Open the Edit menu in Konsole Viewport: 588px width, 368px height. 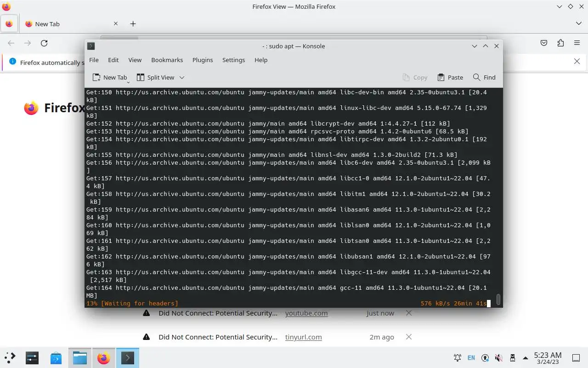pos(113,60)
